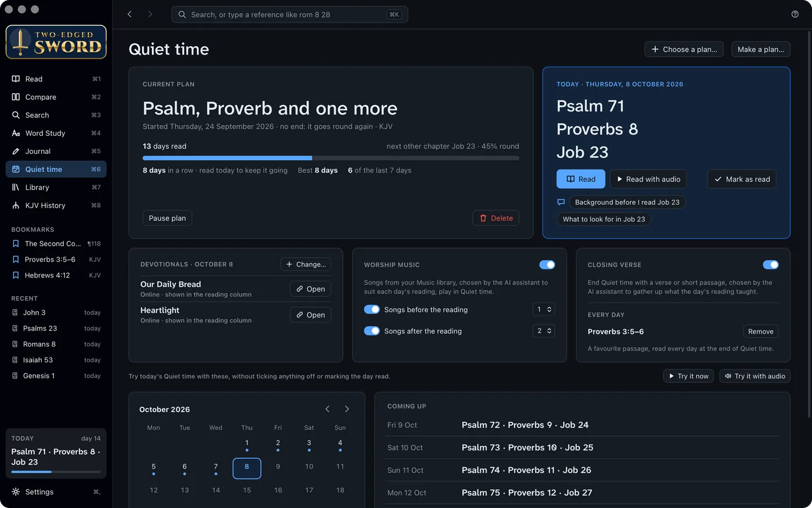Open the songs-after count dropdown

pyautogui.click(x=544, y=331)
